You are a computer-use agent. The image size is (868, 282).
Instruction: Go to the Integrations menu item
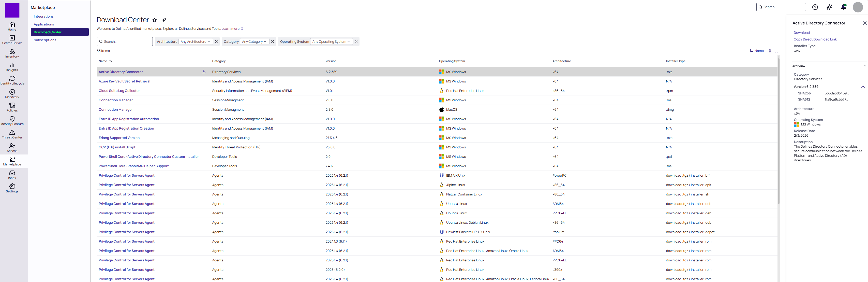[43, 17]
